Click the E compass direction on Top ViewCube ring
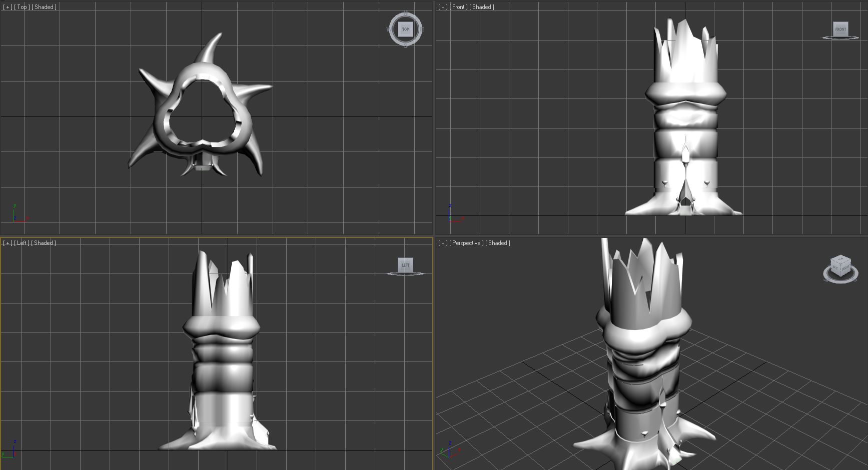 click(x=422, y=29)
